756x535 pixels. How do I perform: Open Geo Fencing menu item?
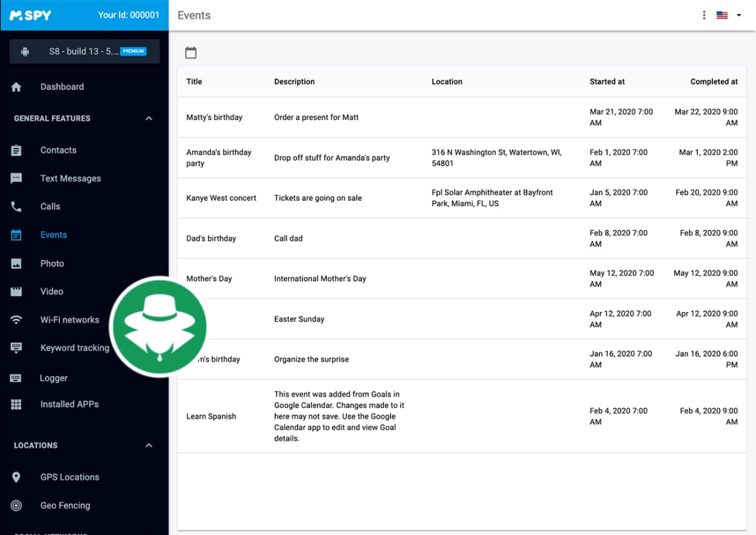tap(65, 505)
